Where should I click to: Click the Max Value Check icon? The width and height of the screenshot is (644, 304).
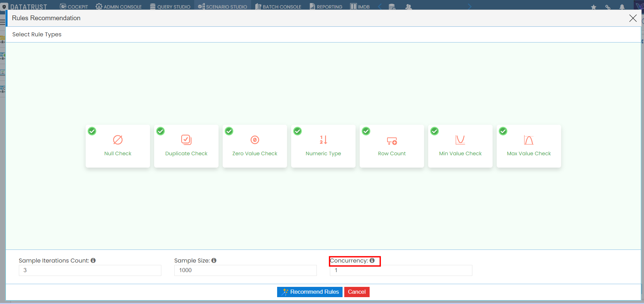pyautogui.click(x=529, y=140)
